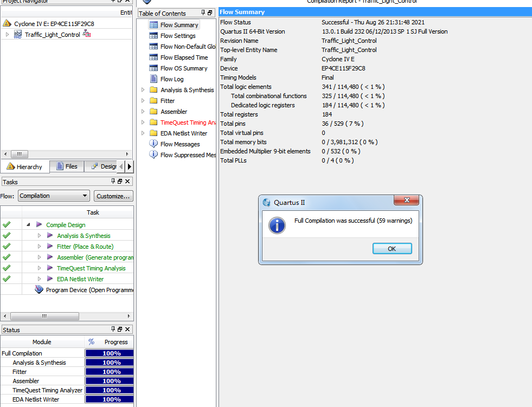The height and width of the screenshot is (407, 532).
Task: Expand TimeQuest Timing Analysis task
Action: coord(40,268)
